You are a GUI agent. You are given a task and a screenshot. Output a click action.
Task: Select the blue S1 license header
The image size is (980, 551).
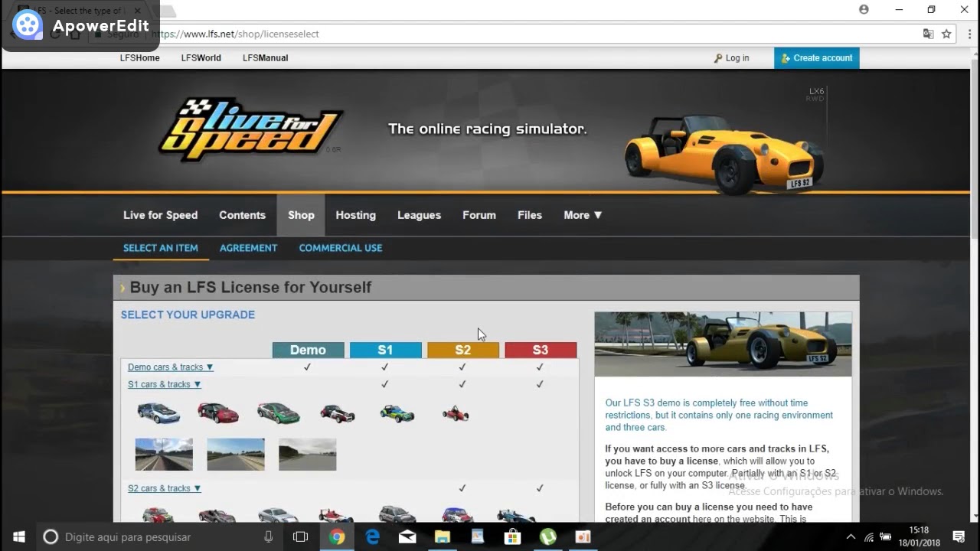[385, 350]
